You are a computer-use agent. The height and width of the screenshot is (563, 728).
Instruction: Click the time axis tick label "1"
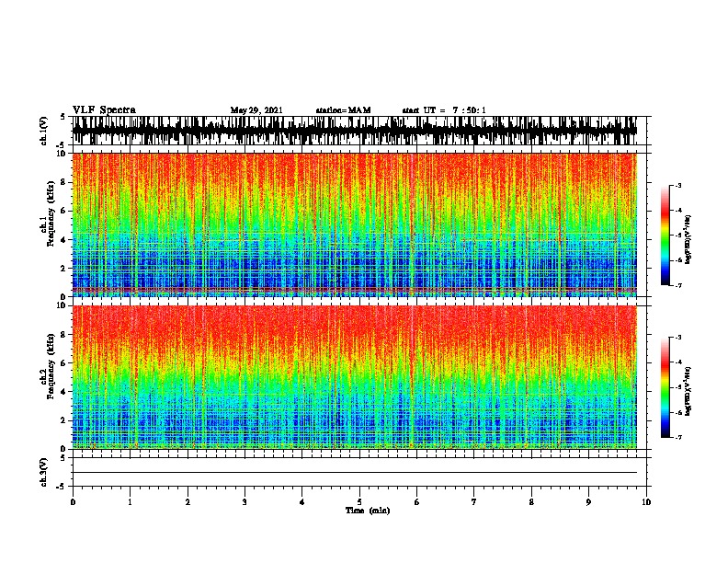tap(130, 502)
